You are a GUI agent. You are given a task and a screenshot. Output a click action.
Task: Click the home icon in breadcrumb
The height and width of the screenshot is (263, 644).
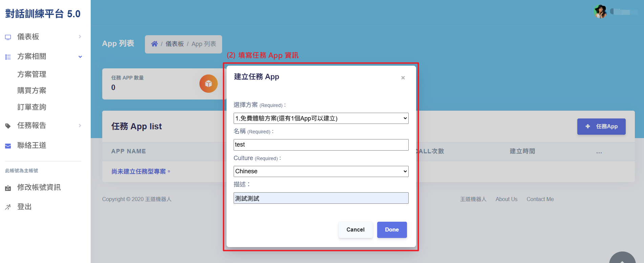(x=154, y=44)
